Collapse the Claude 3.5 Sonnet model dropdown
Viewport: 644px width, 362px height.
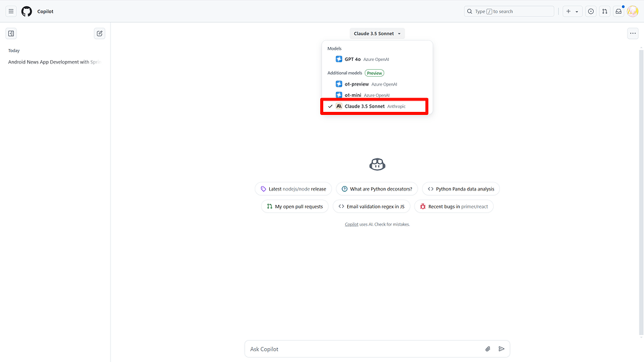click(x=377, y=34)
